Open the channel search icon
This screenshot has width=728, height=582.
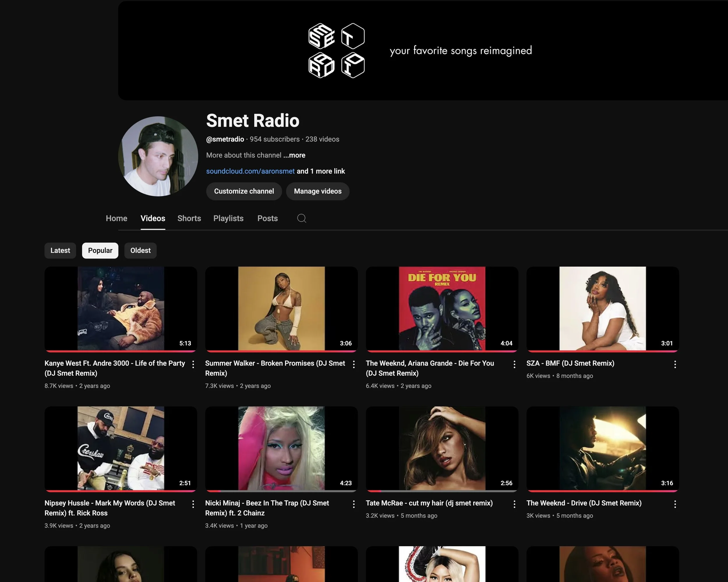(301, 218)
